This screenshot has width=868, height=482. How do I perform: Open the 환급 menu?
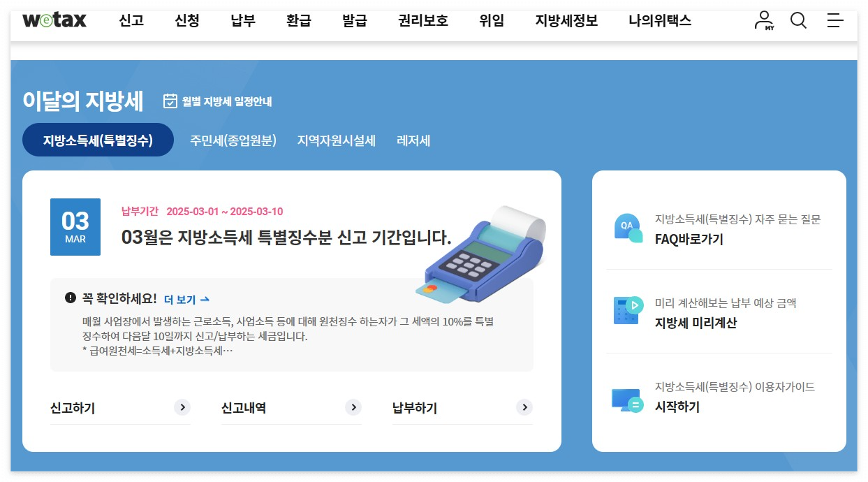pyautogui.click(x=299, y=21)
